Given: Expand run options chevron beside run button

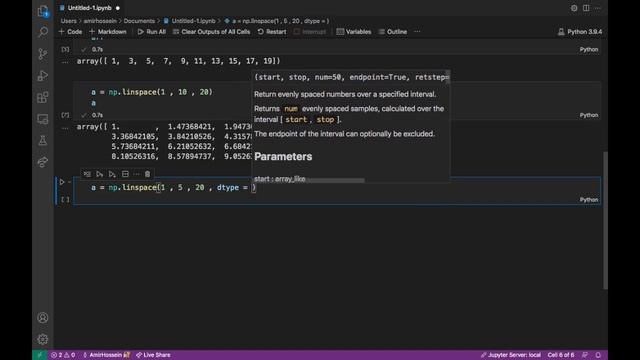Looking at the screenshot, I should click(x=69, y=182).
